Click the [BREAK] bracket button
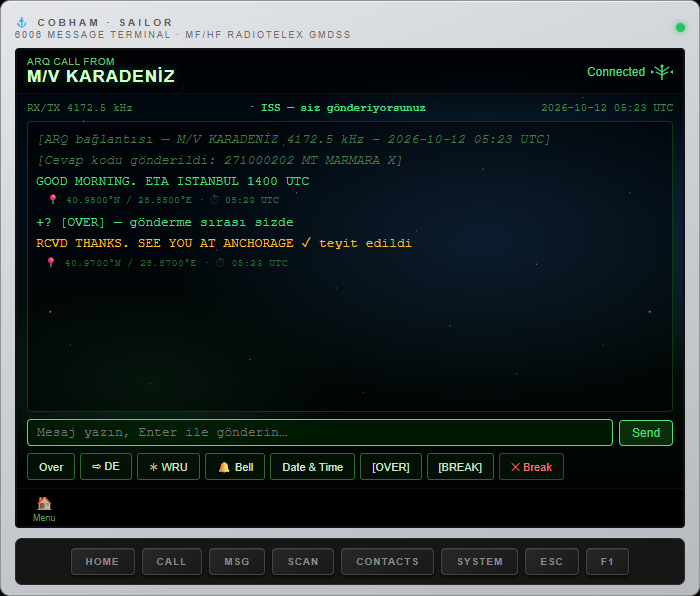 coord(460,467)
